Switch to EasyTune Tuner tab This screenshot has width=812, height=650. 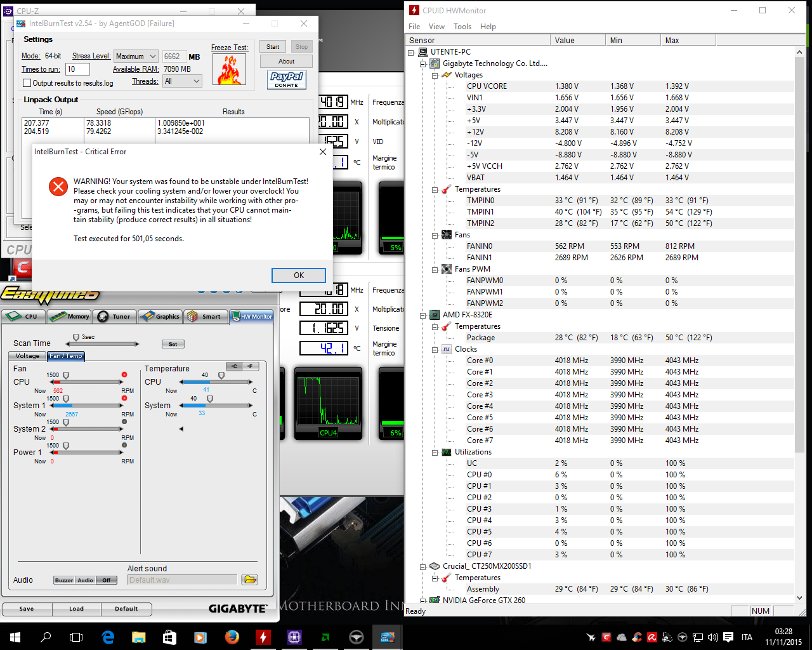[x=115, y=316]
